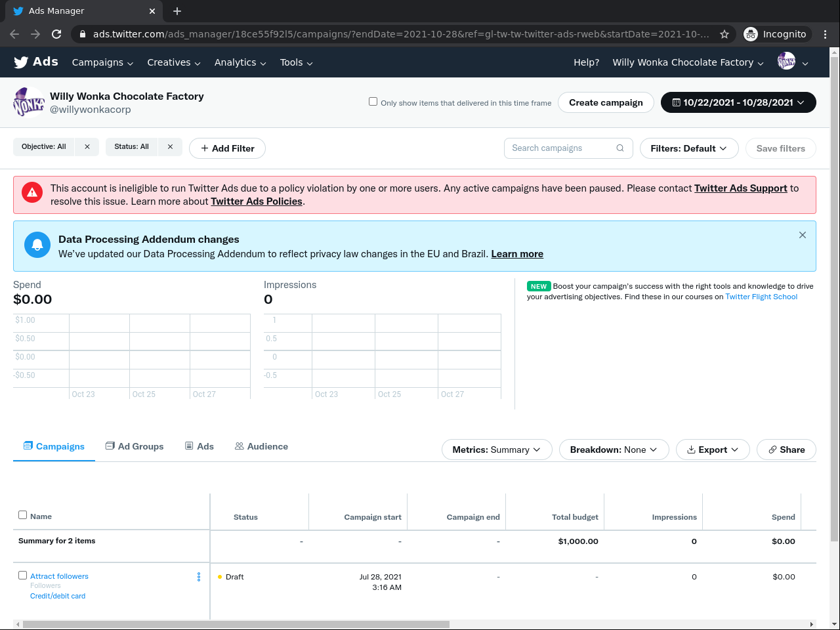This screenshot has width=840, height=630.
Task: Click the Share button
Action: [x=786, y=450]
